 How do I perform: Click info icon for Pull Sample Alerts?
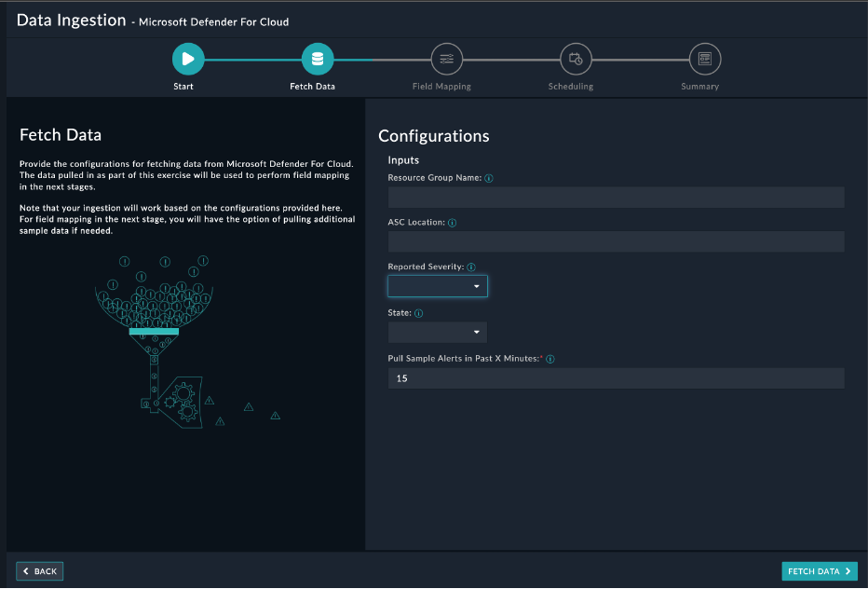[x=550, y=359]
